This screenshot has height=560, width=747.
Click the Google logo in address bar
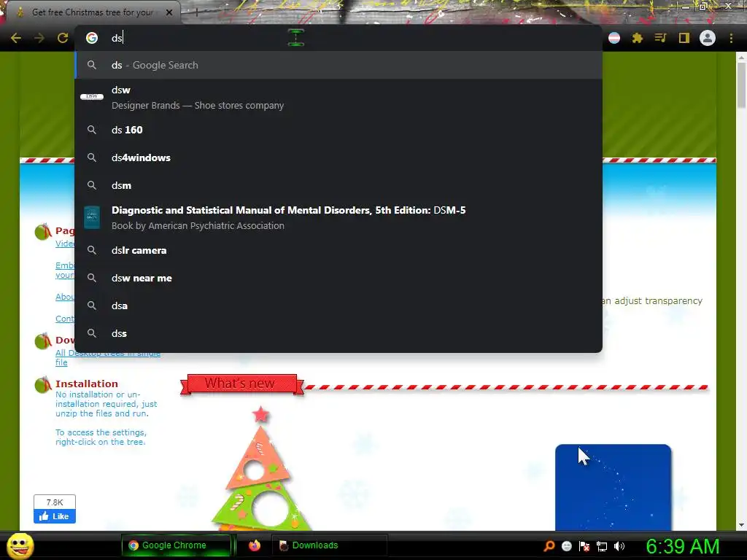click(x=92, y=38)
